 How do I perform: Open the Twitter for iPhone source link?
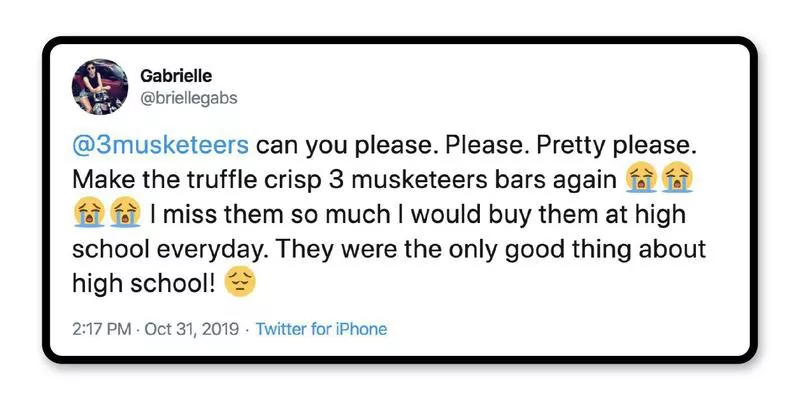tap(321, 329)
